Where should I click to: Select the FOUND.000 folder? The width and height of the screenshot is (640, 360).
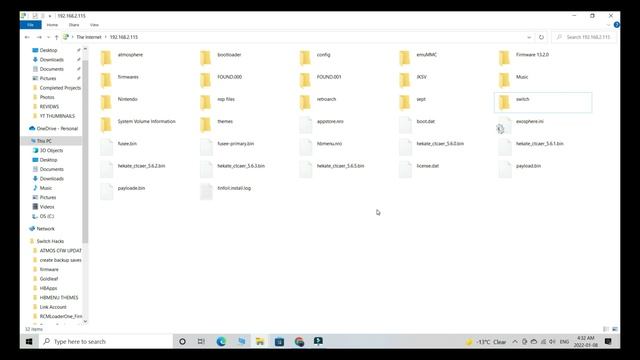pyautogui.click(x=229, y=77)
